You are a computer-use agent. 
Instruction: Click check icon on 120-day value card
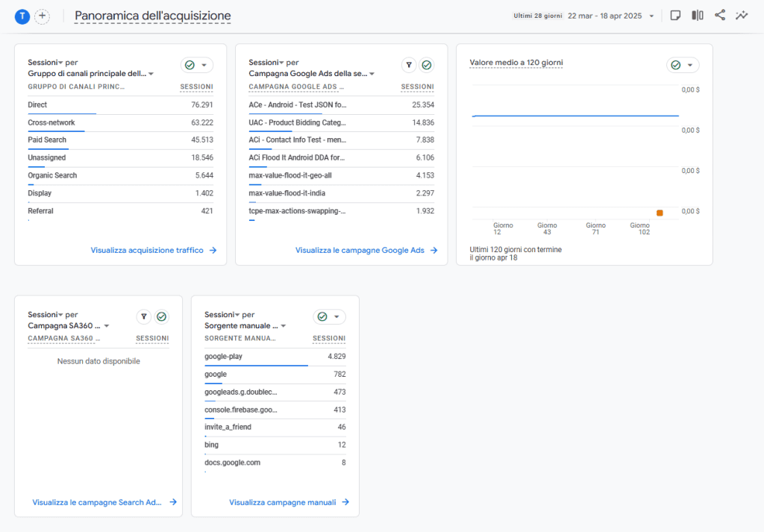point(676,65)
